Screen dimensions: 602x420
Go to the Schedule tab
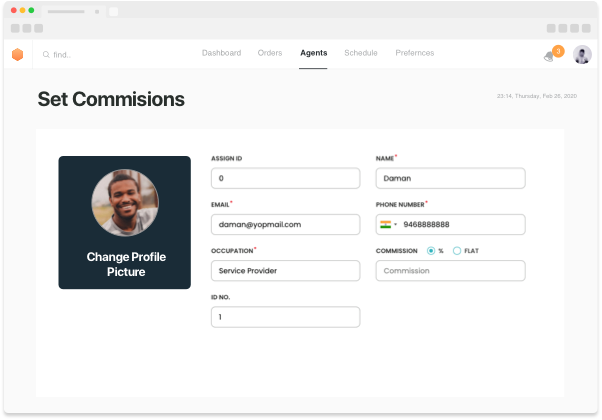click(361, 53)
